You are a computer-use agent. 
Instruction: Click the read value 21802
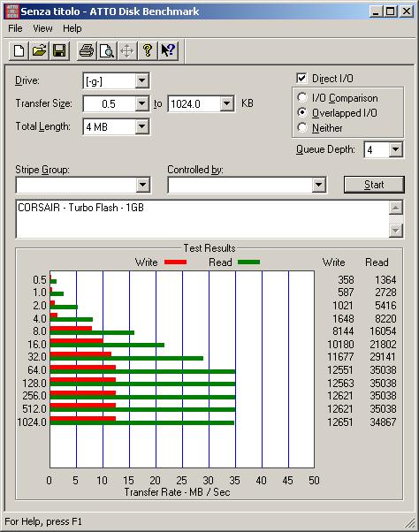pos(383,345)
